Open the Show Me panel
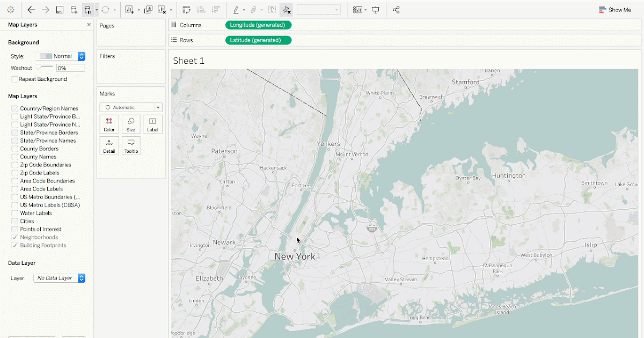Viewport: 644px width, 338px height. point(615,10)
